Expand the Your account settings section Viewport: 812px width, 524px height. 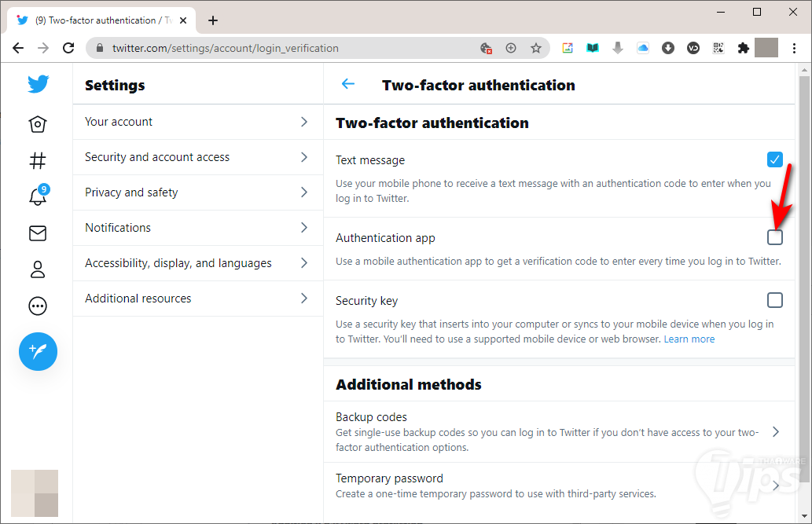coord(197,122)
